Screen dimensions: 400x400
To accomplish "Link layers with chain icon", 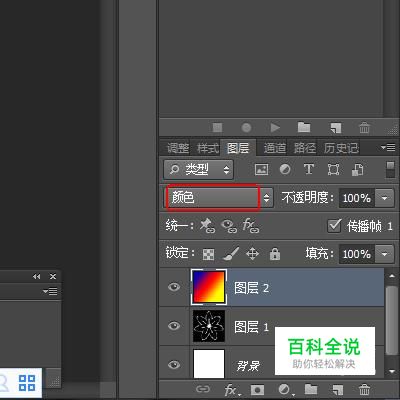I will coord(203,389).
